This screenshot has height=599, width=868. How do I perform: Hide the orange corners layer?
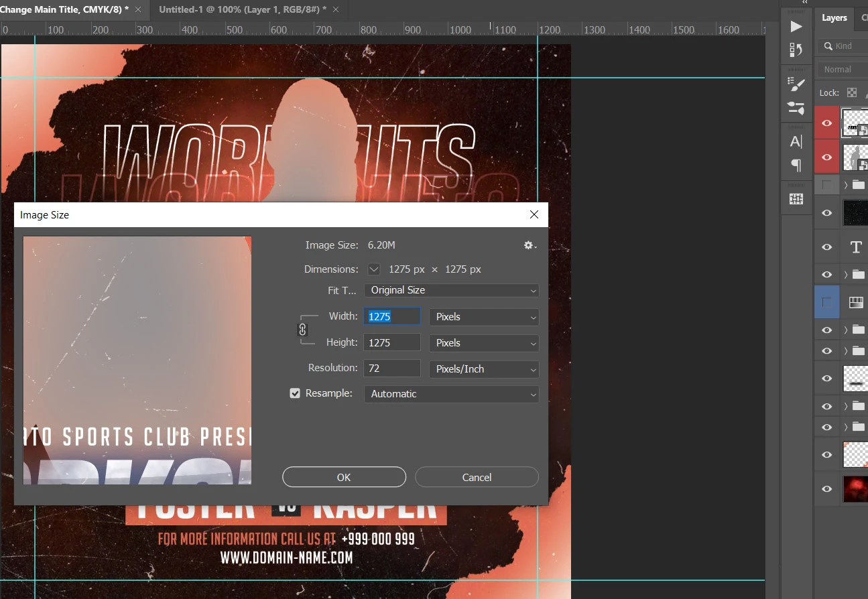pos(827,455)
